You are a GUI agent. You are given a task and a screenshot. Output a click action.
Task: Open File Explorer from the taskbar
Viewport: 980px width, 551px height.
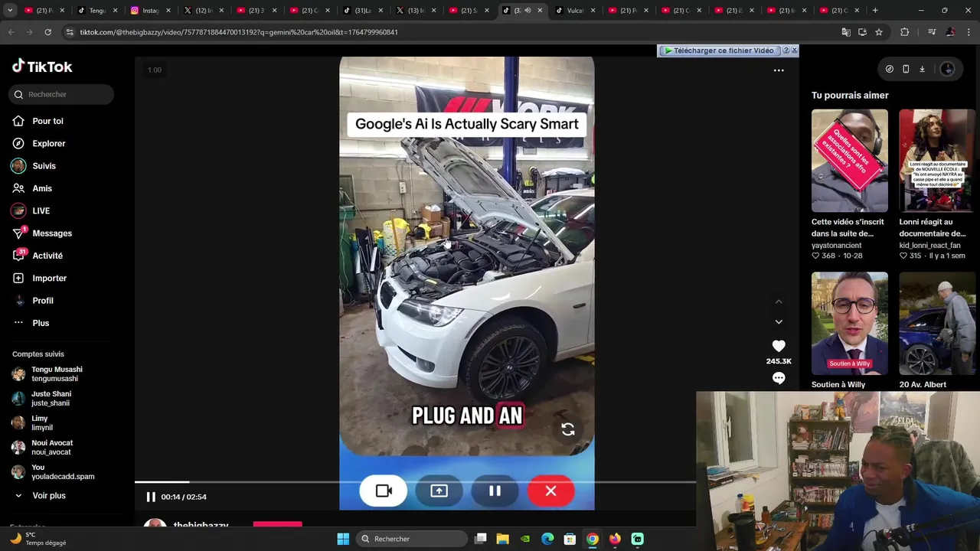click(x=502, y=539)
